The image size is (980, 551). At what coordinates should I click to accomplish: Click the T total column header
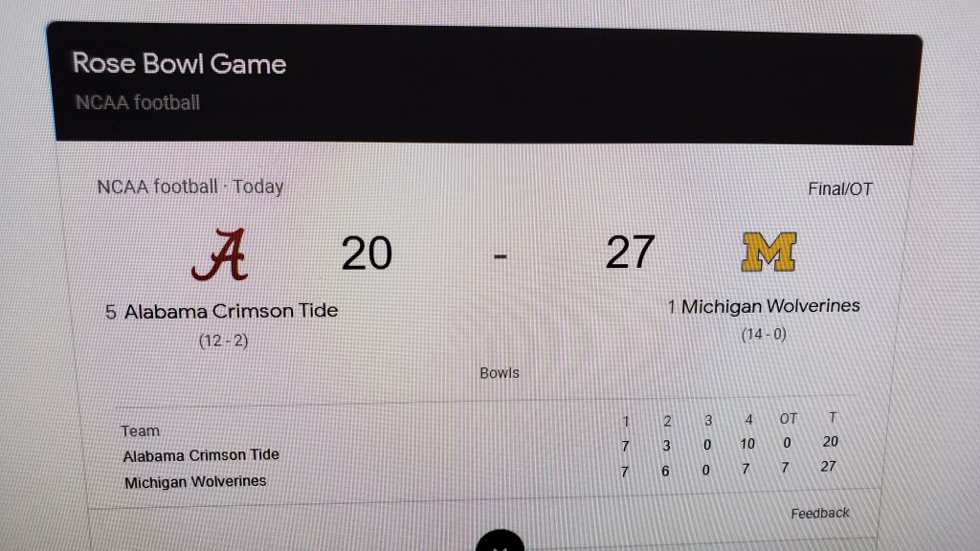(832, 418)
